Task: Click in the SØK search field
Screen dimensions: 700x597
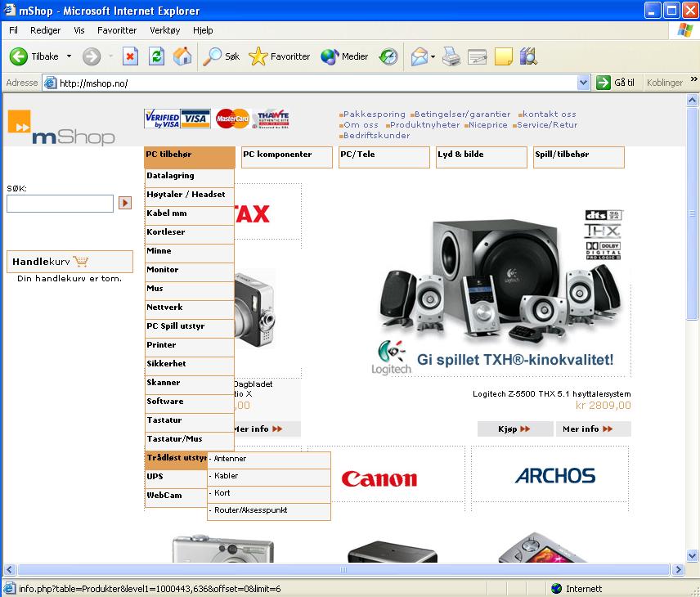Action: coord(60,203)
